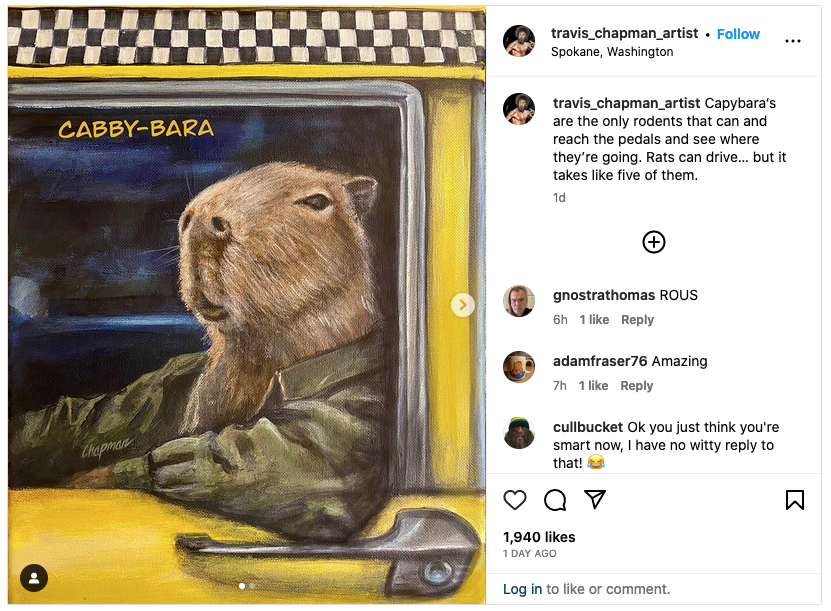This screenshot has height=611, width=831.
Task: Reply to gnostrathomas's comment
Action: (x=637, y=320)
